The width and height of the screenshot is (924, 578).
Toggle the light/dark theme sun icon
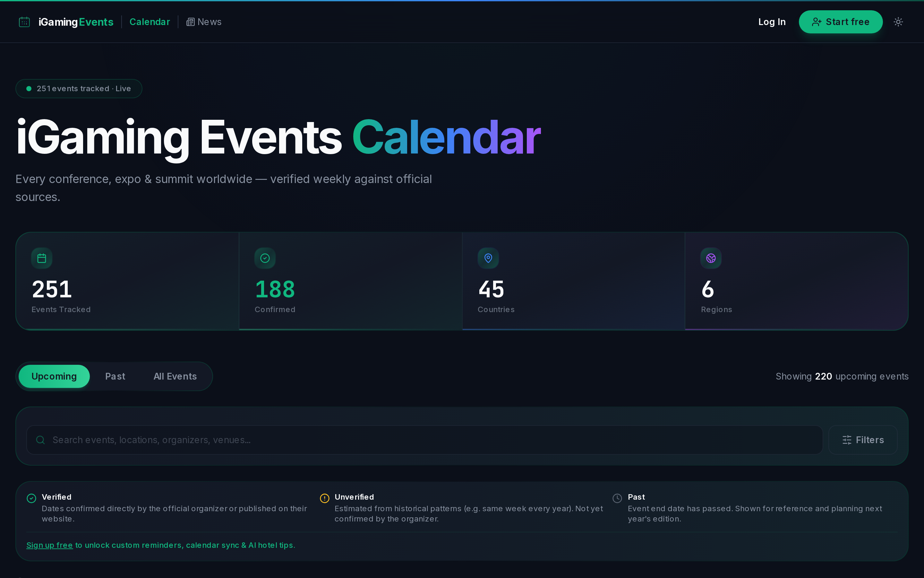point(898,22)
